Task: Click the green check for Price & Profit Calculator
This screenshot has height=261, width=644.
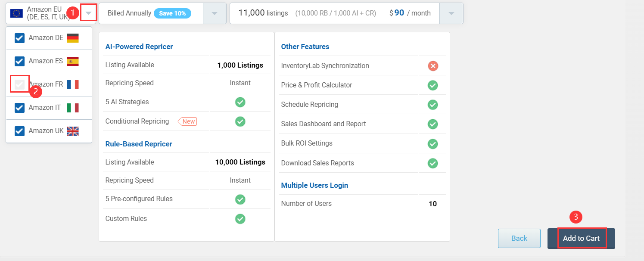Action: pos(433,85)
